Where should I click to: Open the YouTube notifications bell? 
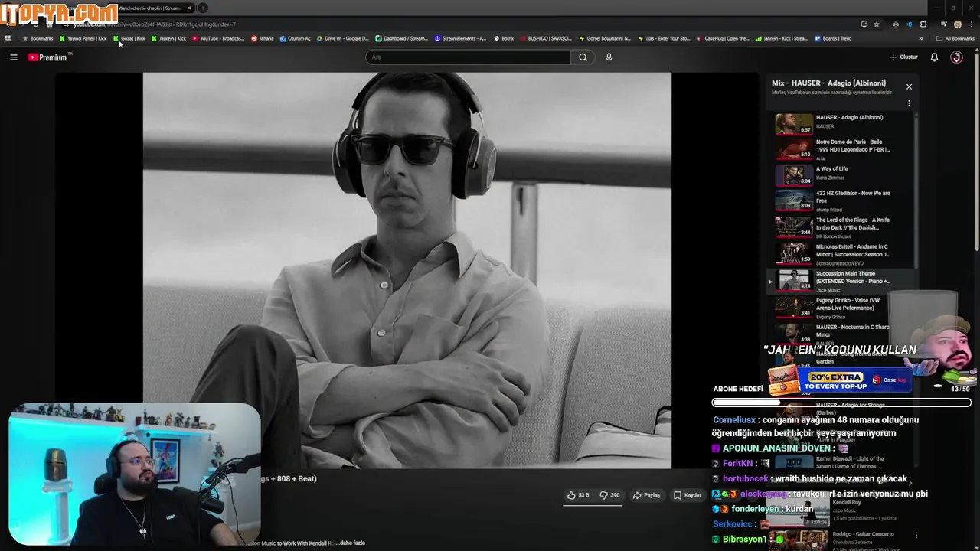(x=934, y=57)
